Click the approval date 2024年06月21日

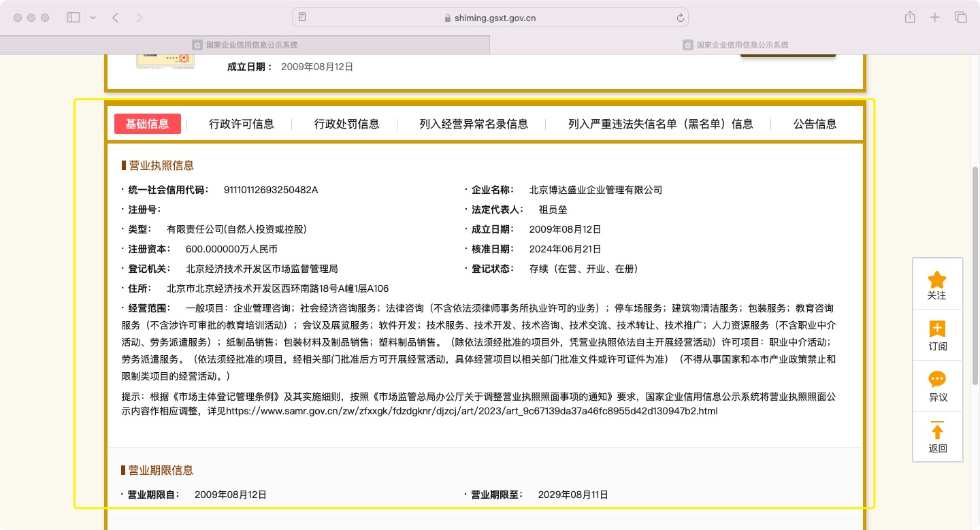click(x=565, y=249)
